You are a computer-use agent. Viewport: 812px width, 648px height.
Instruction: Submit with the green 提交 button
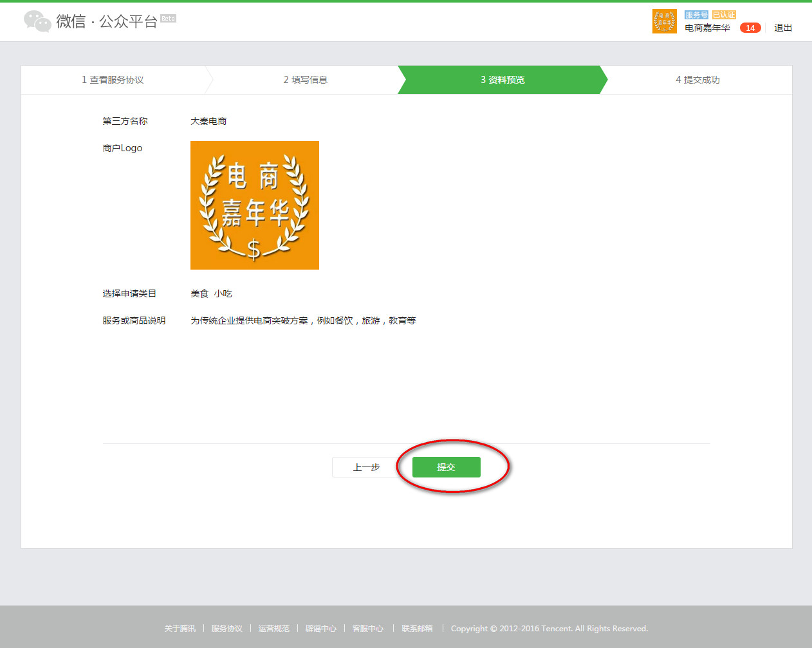pyautogui.click(x=447, y=467)
